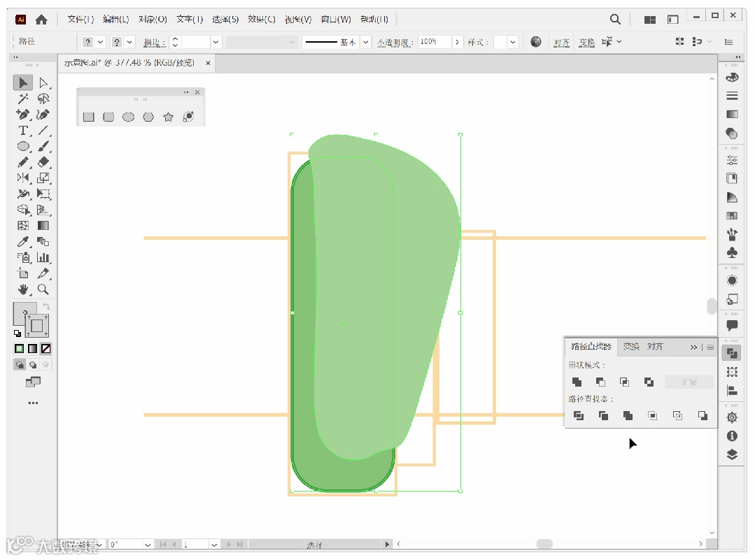Screen dimensions: 755x560
Task: Open the File menu
Action: [80, 20]
